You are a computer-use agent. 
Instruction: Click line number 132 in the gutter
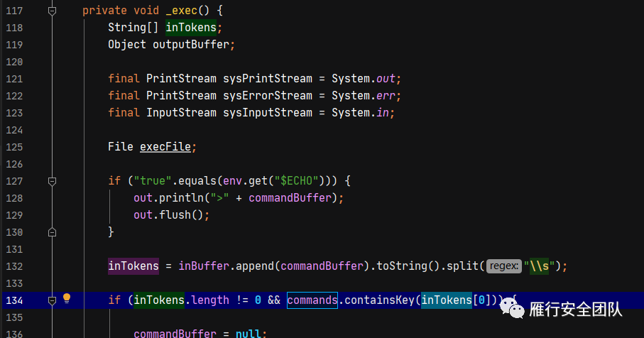(14, 266)
